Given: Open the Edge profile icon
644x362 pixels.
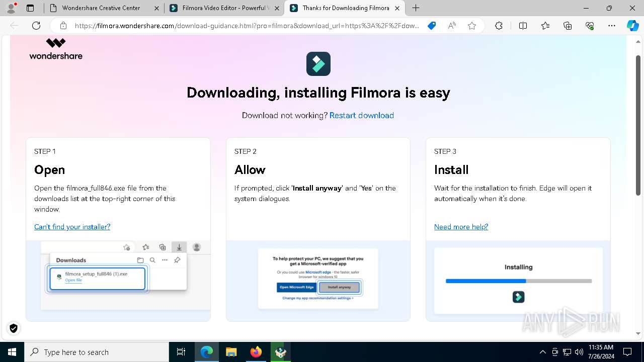Looking at the screenshot, I should (11, 8).
